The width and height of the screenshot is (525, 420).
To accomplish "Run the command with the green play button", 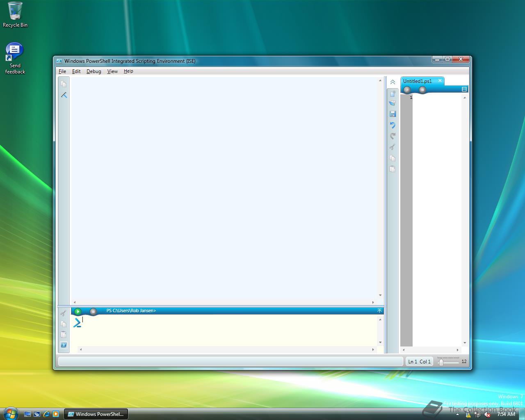I will coord(78,311).
